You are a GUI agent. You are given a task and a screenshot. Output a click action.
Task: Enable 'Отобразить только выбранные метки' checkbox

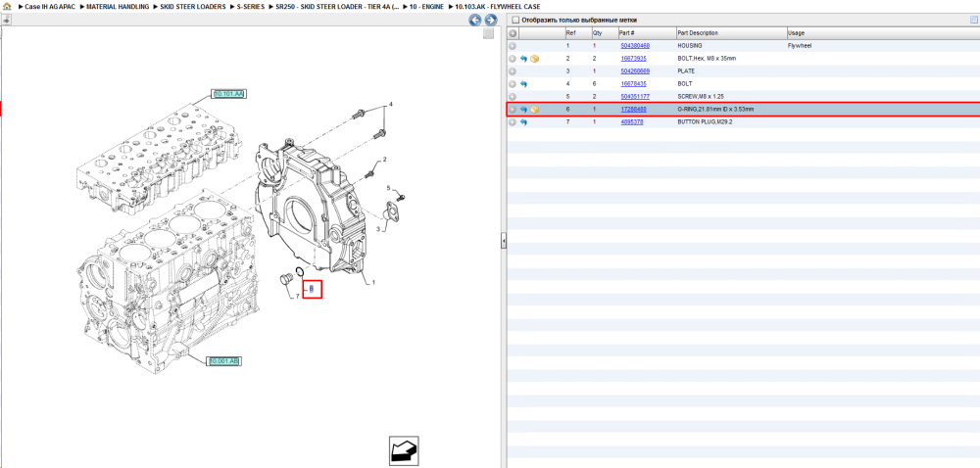(515, 20)
